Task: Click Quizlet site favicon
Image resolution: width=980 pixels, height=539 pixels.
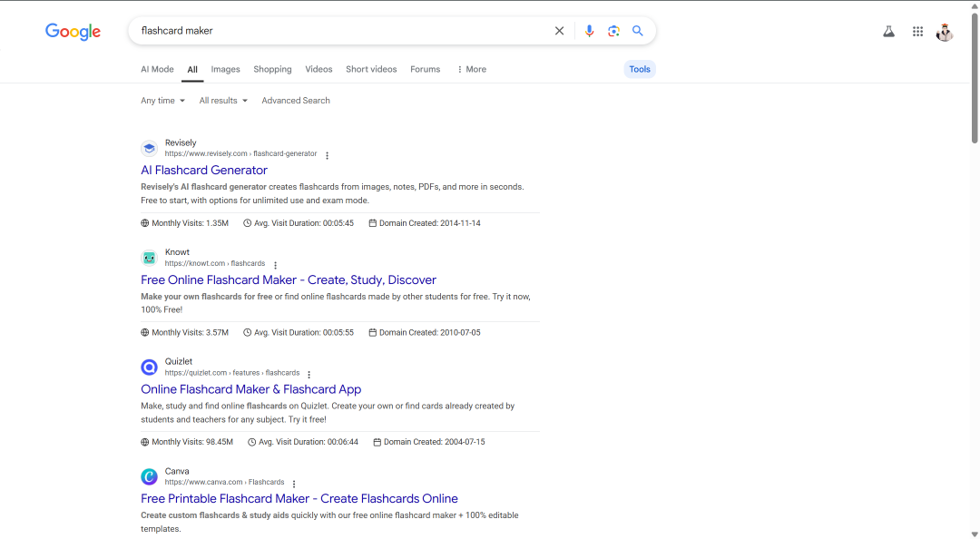Action: [149, 367]
